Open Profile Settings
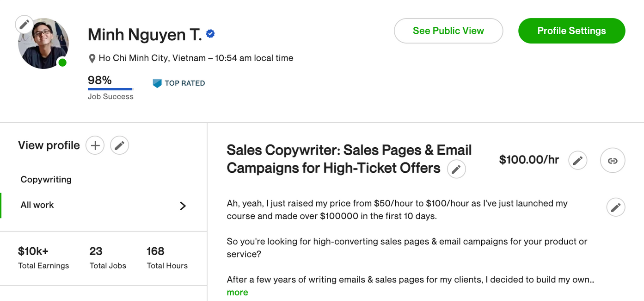Image resolution: width=644 pixels, height=301 pixels. tap(571, 31)
